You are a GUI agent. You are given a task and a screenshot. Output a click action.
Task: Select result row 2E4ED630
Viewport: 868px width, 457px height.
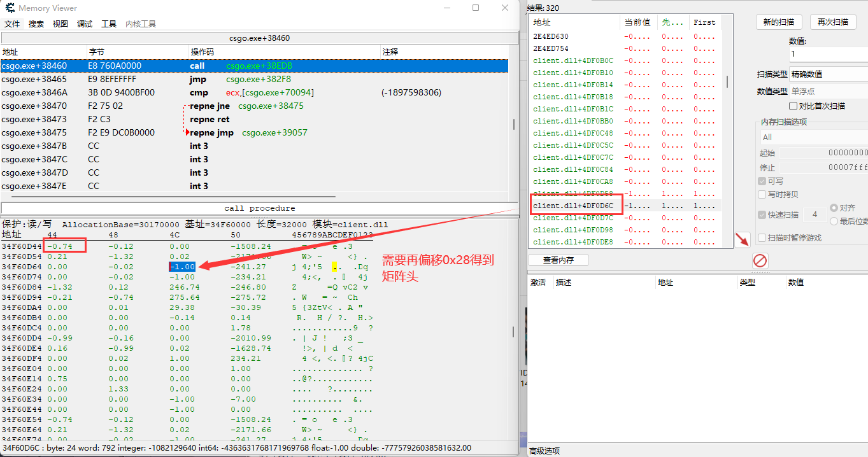click(625, 36)
